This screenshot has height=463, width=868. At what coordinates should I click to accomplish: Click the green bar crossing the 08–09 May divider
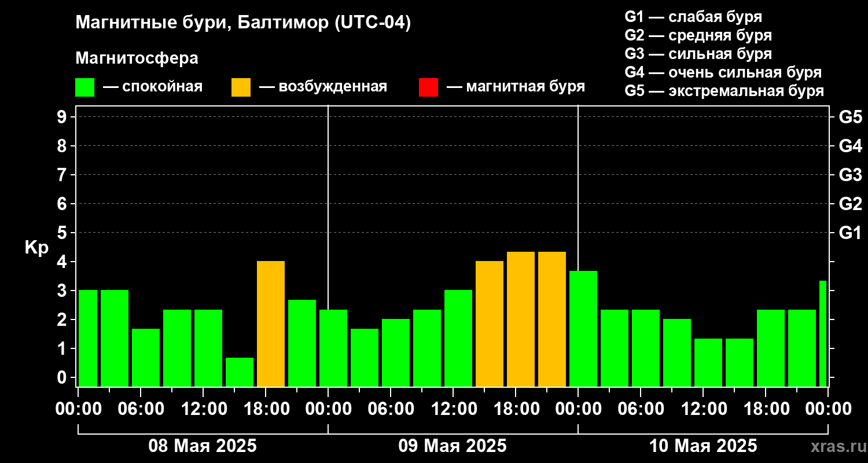[x=333, y=348]
